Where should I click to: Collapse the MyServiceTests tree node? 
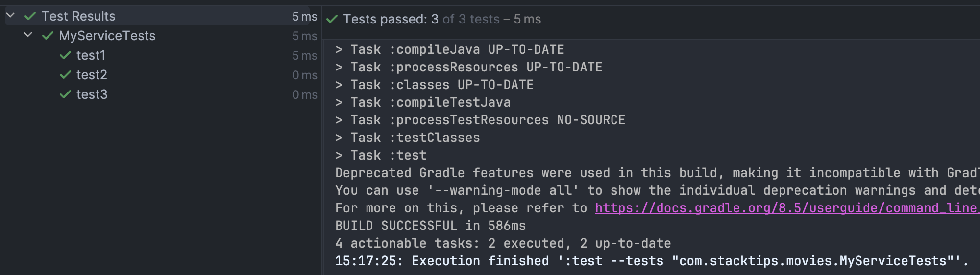click(28, 35)
